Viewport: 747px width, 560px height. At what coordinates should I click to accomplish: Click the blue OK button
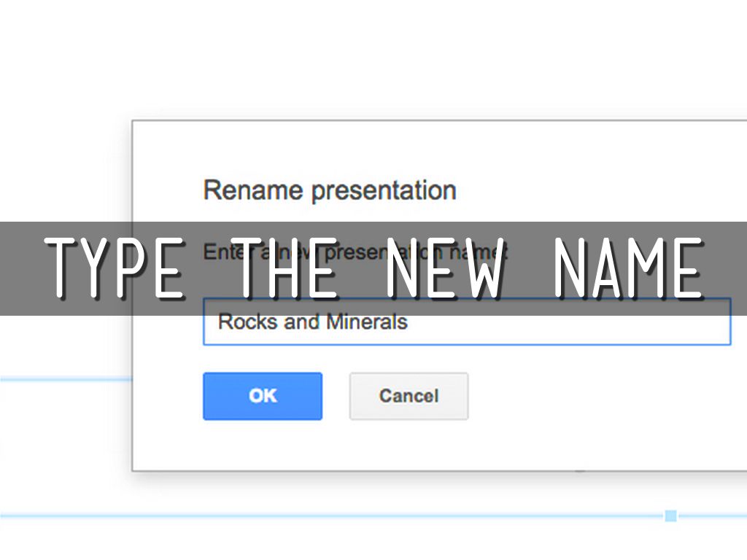click(262, 396)
